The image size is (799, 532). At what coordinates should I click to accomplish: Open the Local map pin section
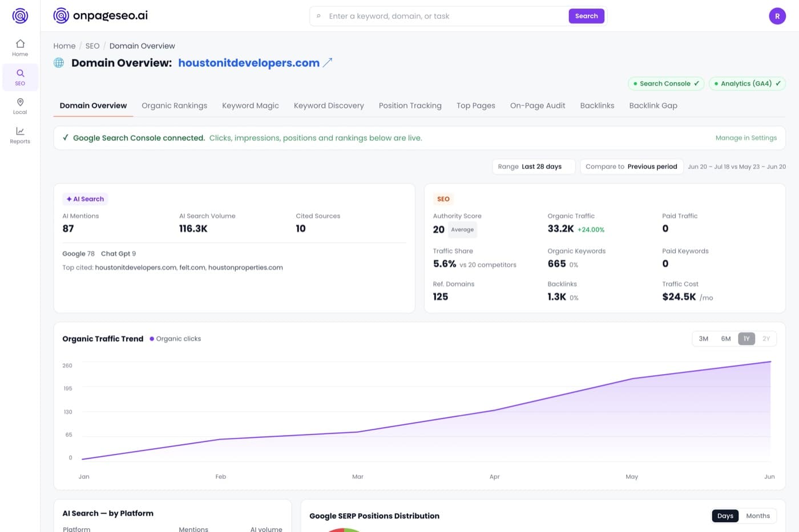20,106
